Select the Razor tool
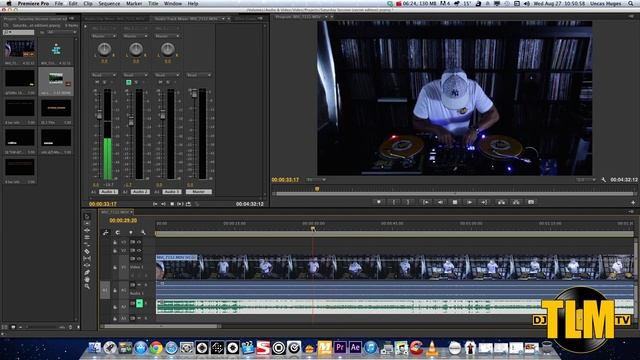The image size is (640, 360). click(x=87, y=251)
